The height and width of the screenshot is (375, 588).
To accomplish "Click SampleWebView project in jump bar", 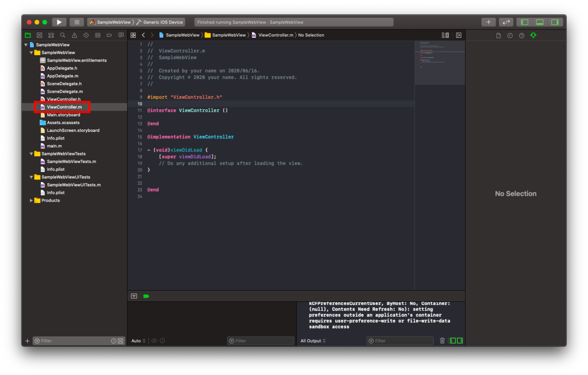I will pyautogui.click(x=179, y=35).
